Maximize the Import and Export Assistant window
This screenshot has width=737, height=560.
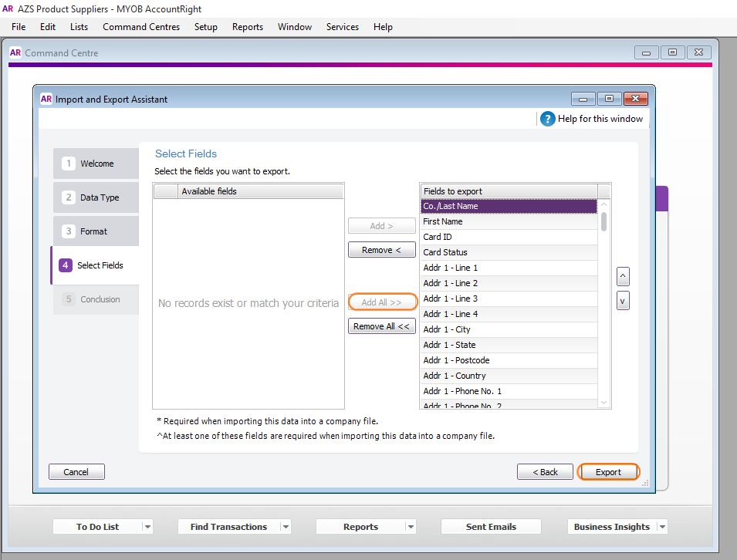[609, 99]
